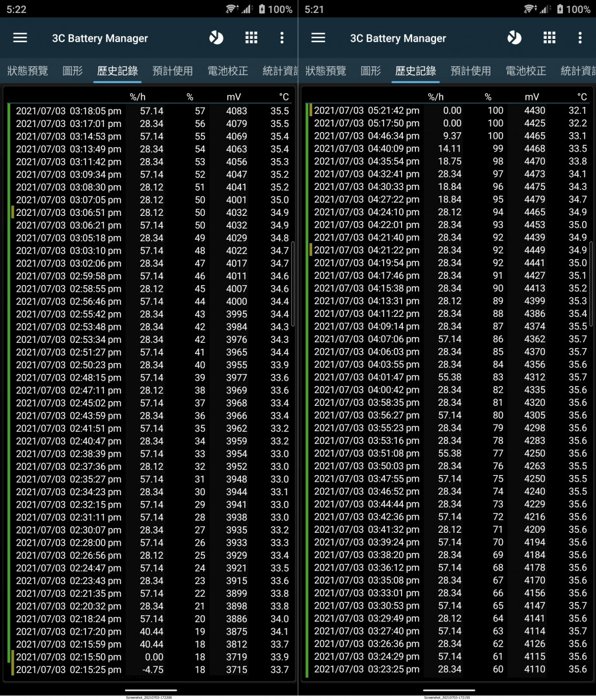Viewport: 596px width, 700px height.
Task: Tap cell signal icon in left status bar
Action: pos(247,9)
